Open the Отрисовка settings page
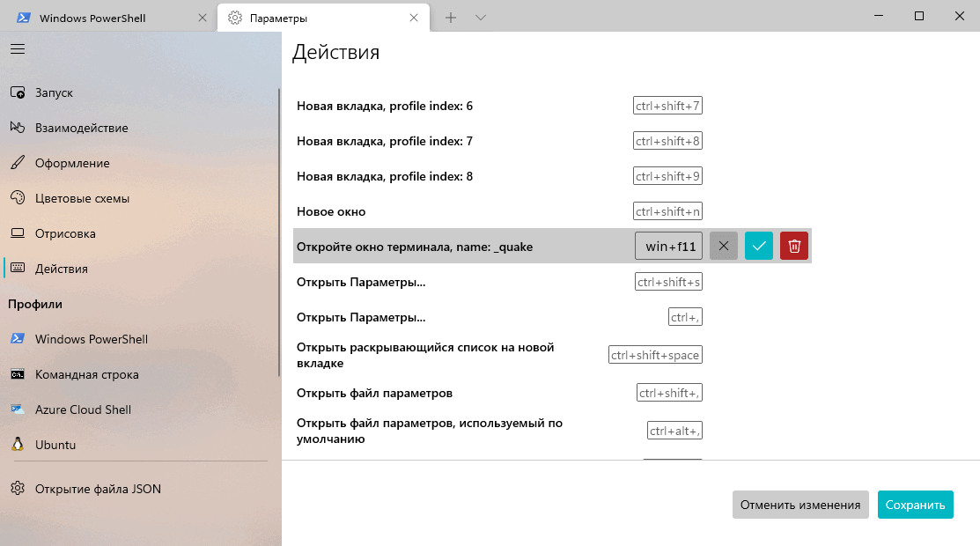Screen dimensions: 980x546 click(x=139, y=233)
